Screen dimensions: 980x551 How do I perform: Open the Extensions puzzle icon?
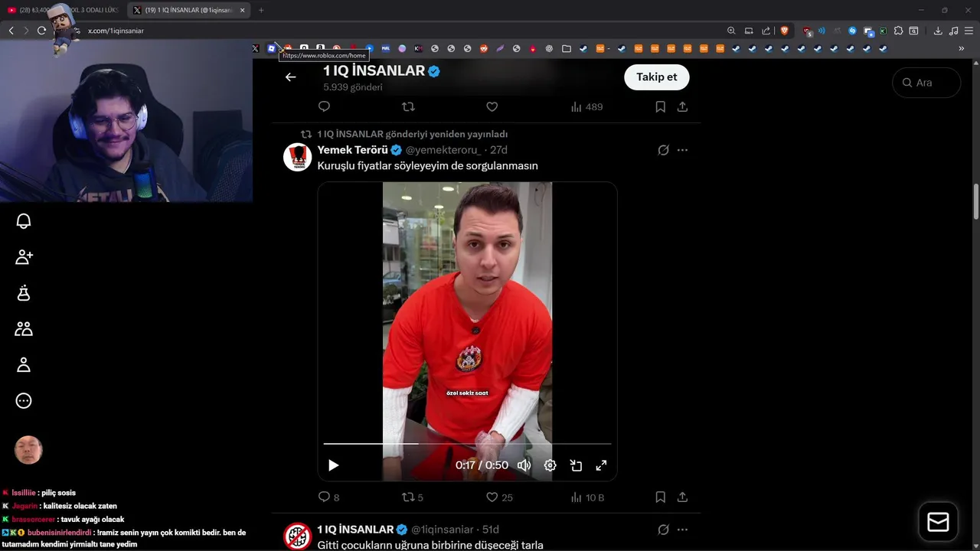click(899, 31)
